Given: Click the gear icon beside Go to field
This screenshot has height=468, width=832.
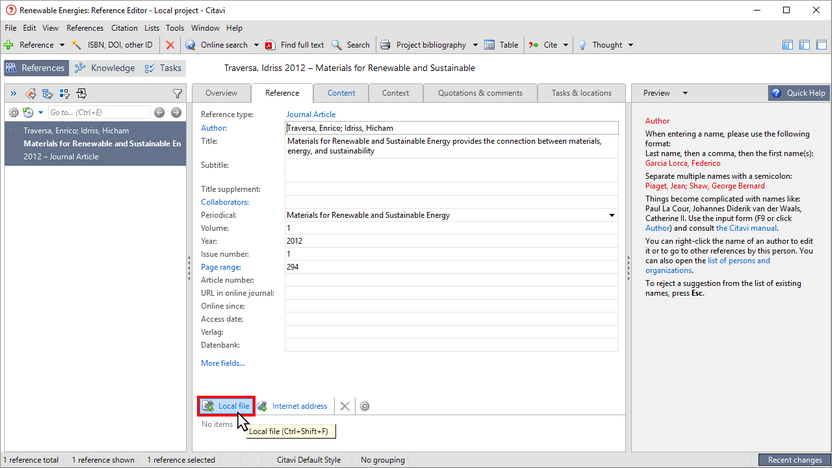Looking at the screenshot, I should (x=14, y=112).
